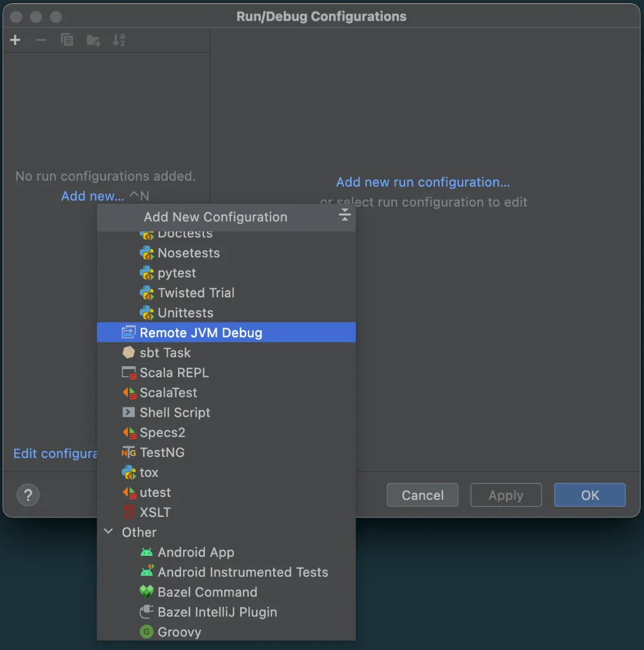Pick Android App under Other
This screenshot has height=650, width=644.
[x=195, y=552]
